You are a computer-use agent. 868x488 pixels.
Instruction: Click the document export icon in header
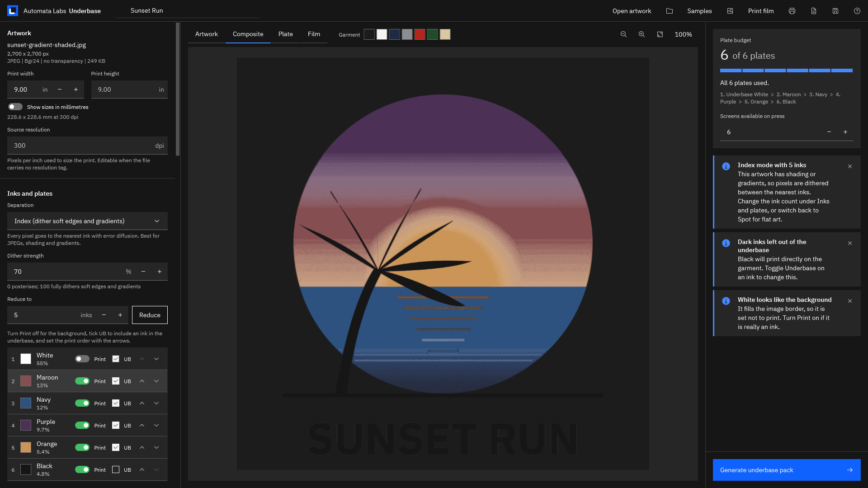(x=814, y=11)
